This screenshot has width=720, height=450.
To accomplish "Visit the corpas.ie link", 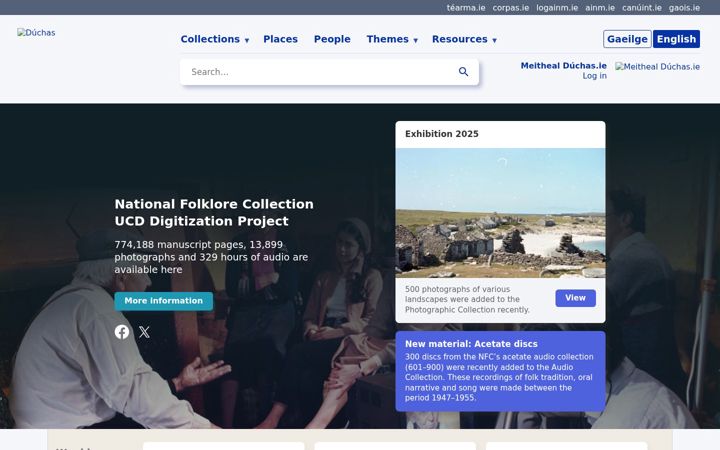I will [511, 8].
